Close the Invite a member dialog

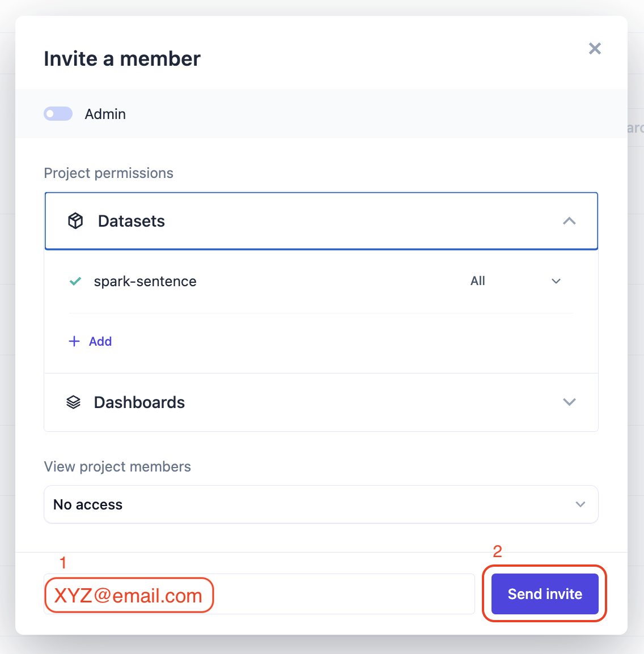click(x=595, y=49)
